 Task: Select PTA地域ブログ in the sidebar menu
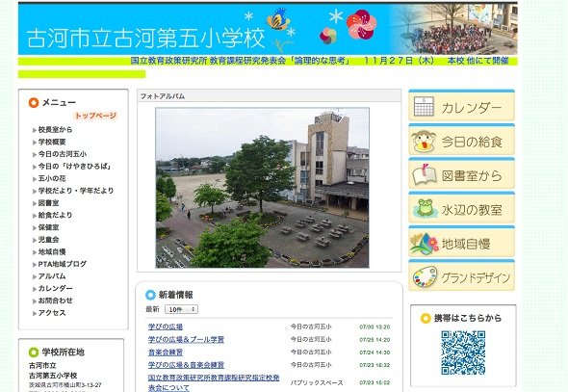63,264
